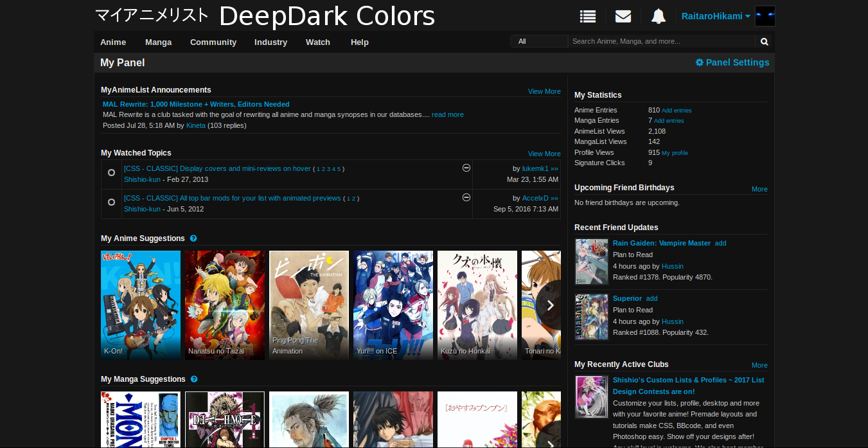Click the MyAnimeList Japanese logo
This screenshot has width=868, height=448.
click(152, 15)
